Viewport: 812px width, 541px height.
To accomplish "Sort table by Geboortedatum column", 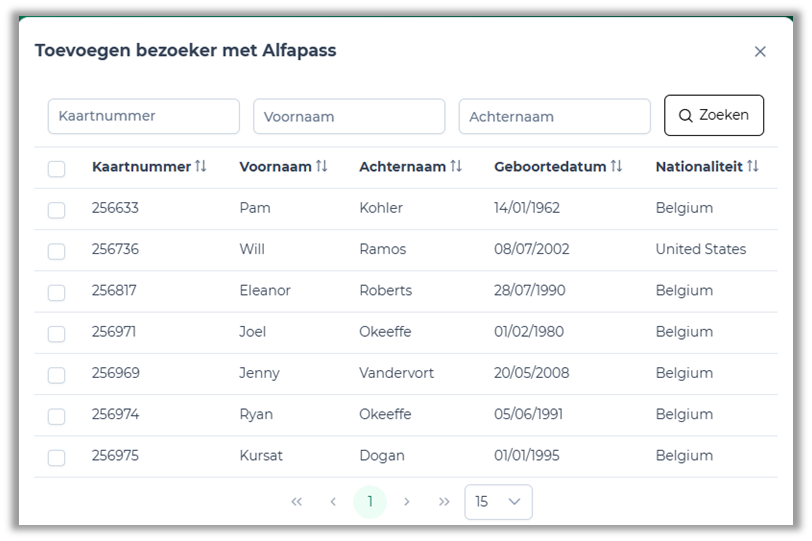I will click(616, 167).
